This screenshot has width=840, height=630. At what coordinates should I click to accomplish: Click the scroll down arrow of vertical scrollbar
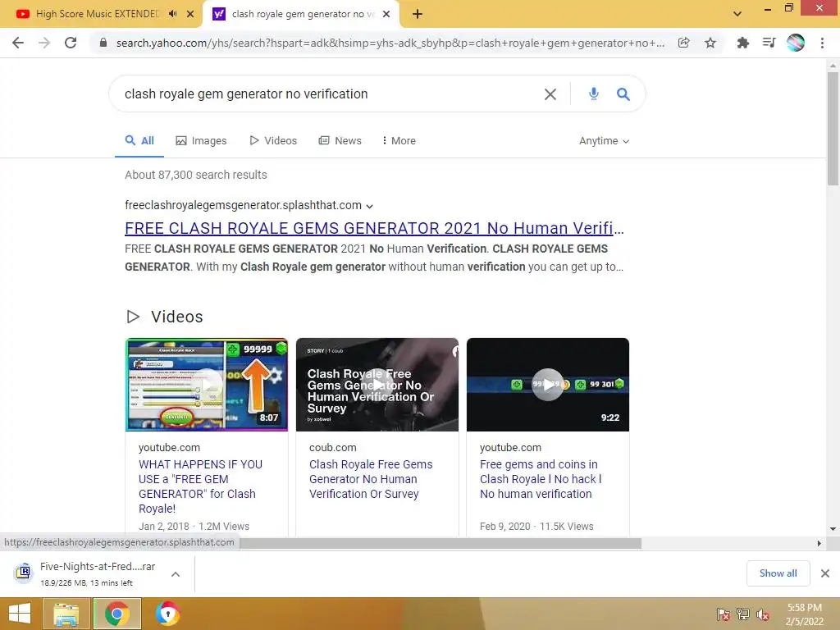pyautogui.click(x=833, y=529)
